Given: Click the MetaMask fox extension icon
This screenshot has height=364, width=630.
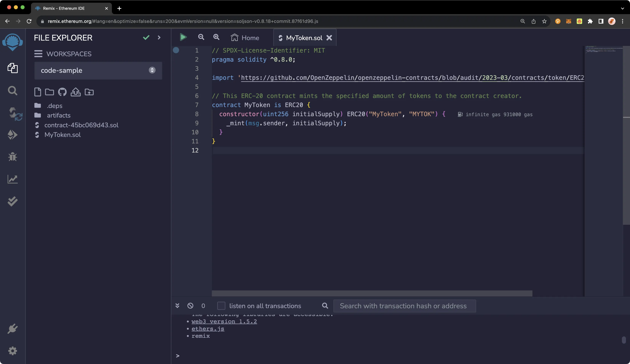Looking at the screenshot, I should point(568,21).
